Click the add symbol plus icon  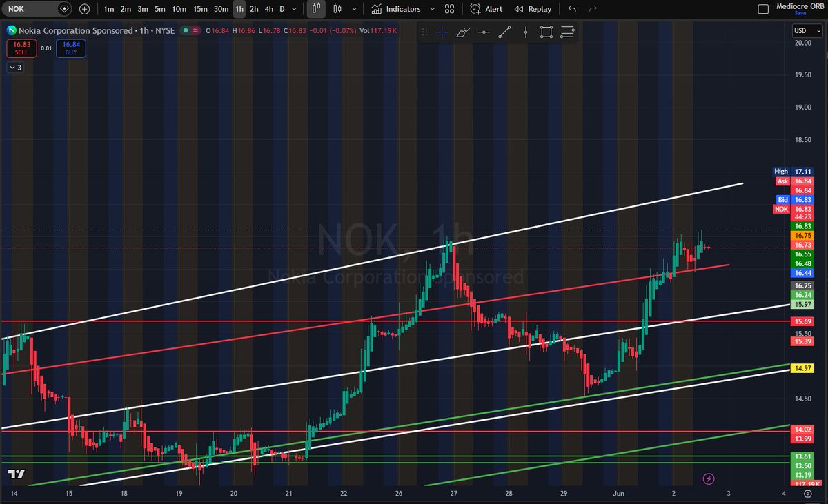tap(84, 9)
